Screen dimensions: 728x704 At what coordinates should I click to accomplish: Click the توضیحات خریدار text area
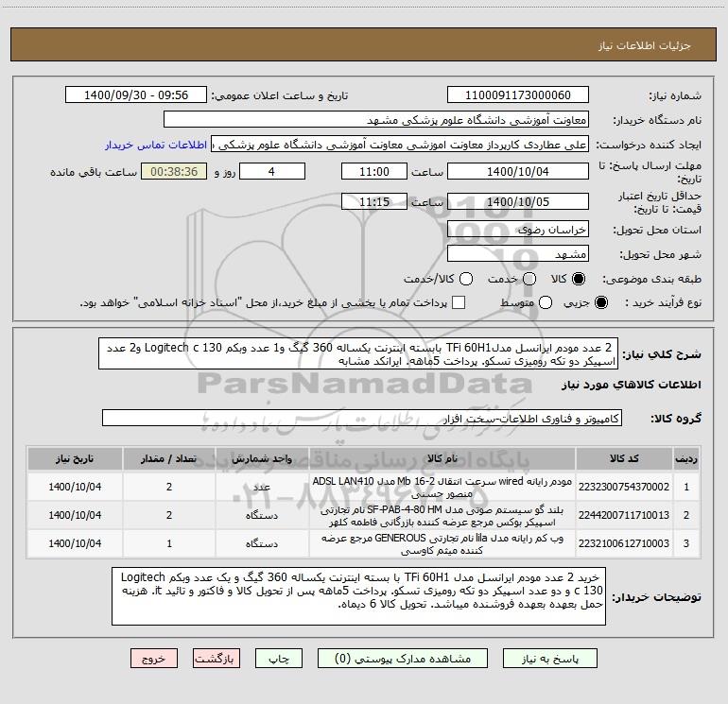(358, 596)
